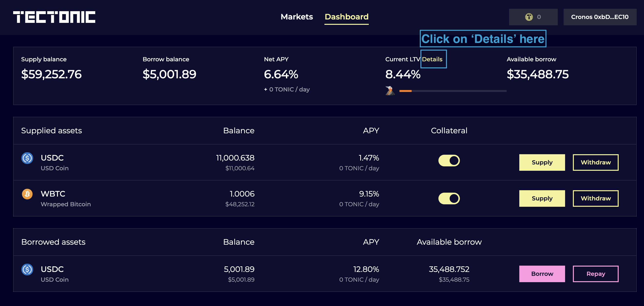Click the TONIC token icon in header
The height and width of the screenshot is (306, 644).
(x=529, y=17)
